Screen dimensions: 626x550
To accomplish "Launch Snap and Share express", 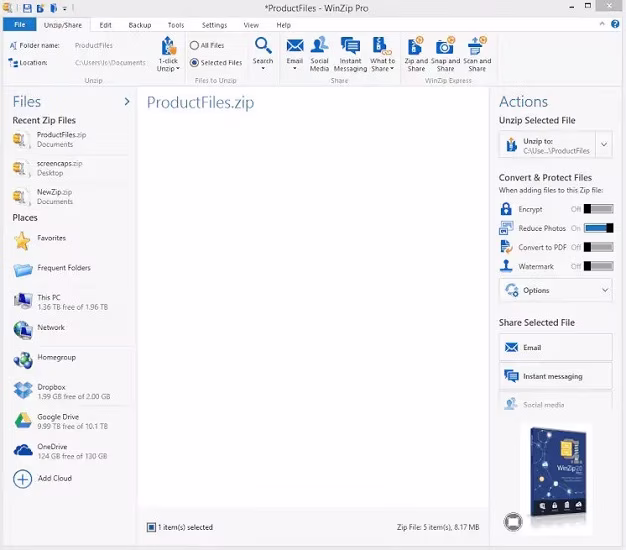I will tap(446, 54).
